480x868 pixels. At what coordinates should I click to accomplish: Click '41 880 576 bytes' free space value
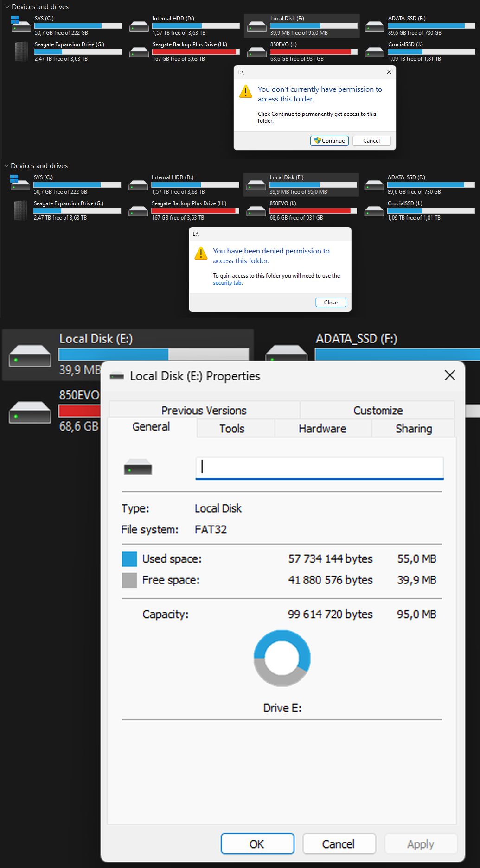click(330, 580)
